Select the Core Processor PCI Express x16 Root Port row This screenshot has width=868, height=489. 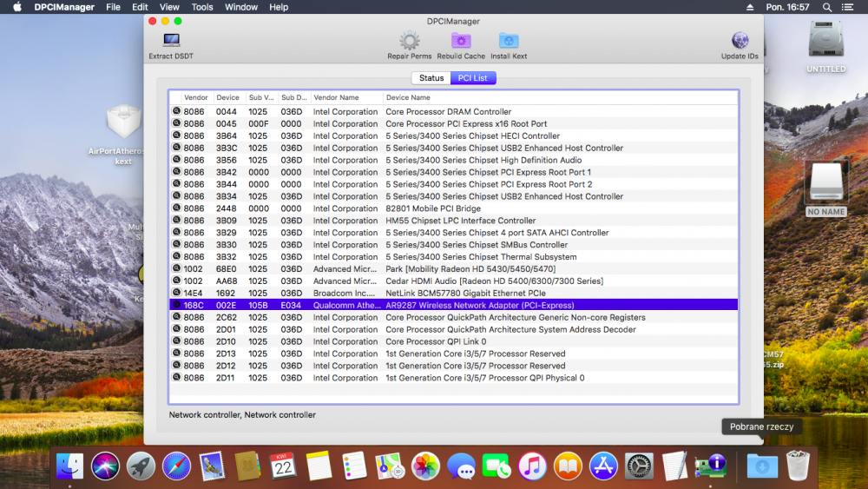(x=453, y=123)
